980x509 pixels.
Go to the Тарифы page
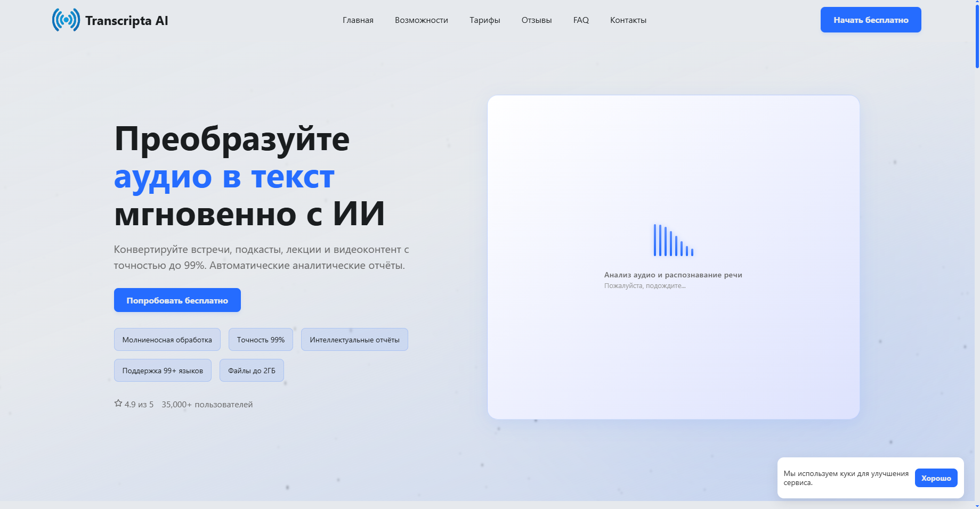(x=484, y=20)
